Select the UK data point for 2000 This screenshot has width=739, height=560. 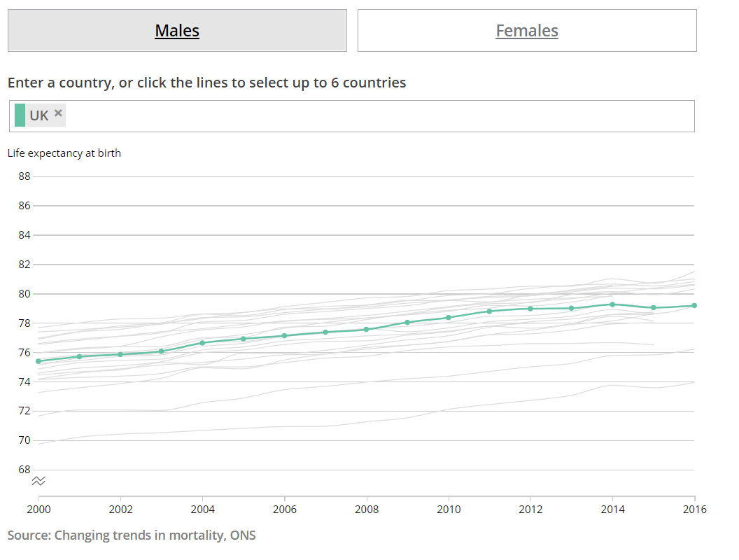[x=38, y=361]
